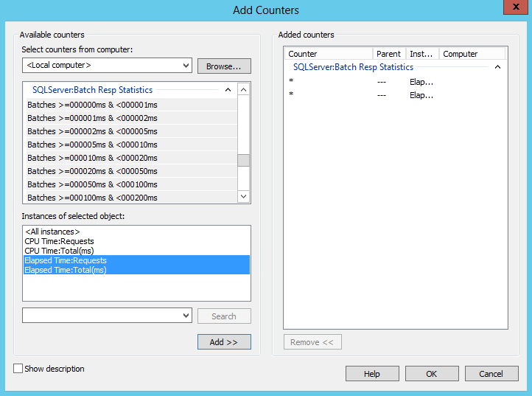The height and width of the screenshot is (396, 532).
Task: Click the Search button
Action: (224, 316)
